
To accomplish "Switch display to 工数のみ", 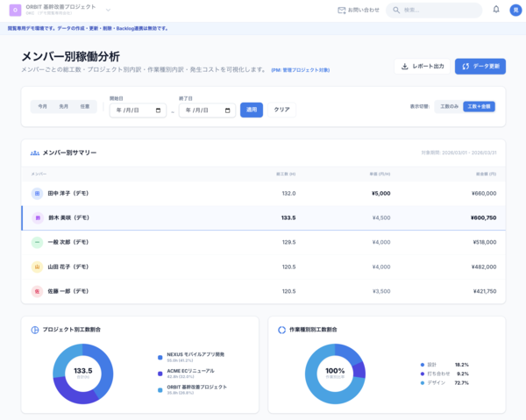I will click(x=449, y=106).
